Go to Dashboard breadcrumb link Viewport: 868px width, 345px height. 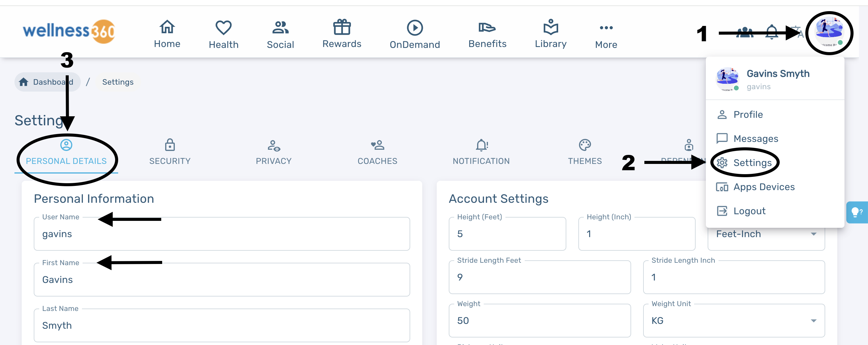pyautogui.click(x=47, y=82)
